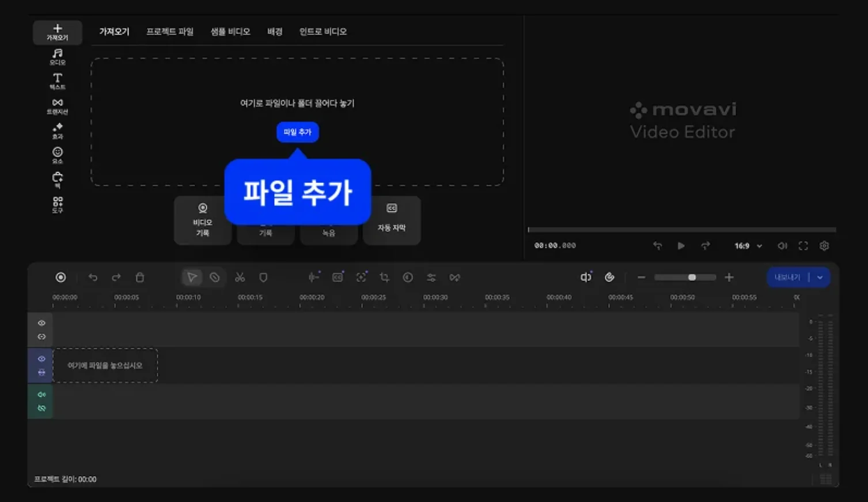The image size is (868, 502).
Task: Zoom out timeline with minus button
Action: [x=641, y=277]
